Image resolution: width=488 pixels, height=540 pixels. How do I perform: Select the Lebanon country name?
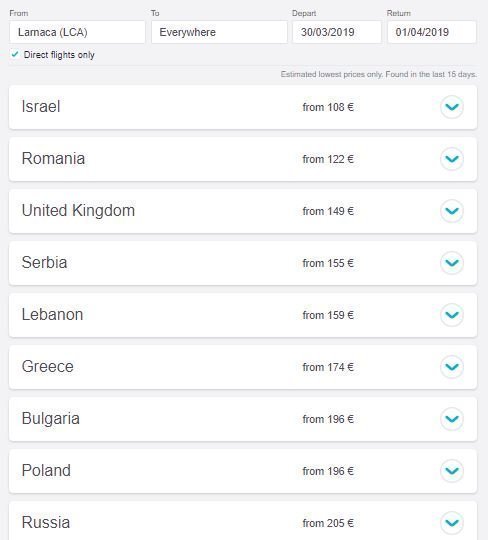(x=52, y=314)
